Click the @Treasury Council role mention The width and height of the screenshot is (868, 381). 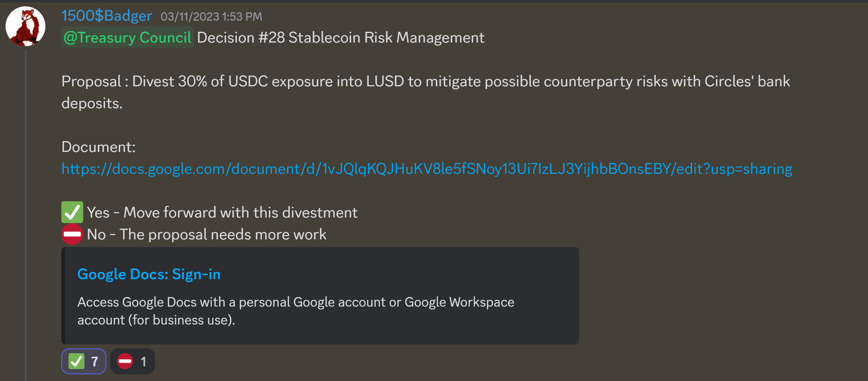[x=127, y=37]
